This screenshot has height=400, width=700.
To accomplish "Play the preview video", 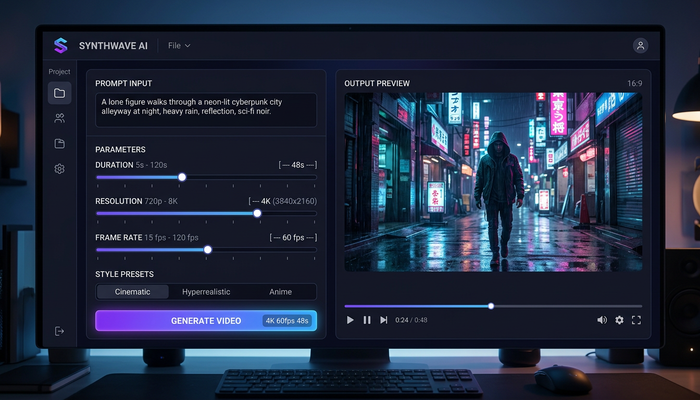I will 350,320.
